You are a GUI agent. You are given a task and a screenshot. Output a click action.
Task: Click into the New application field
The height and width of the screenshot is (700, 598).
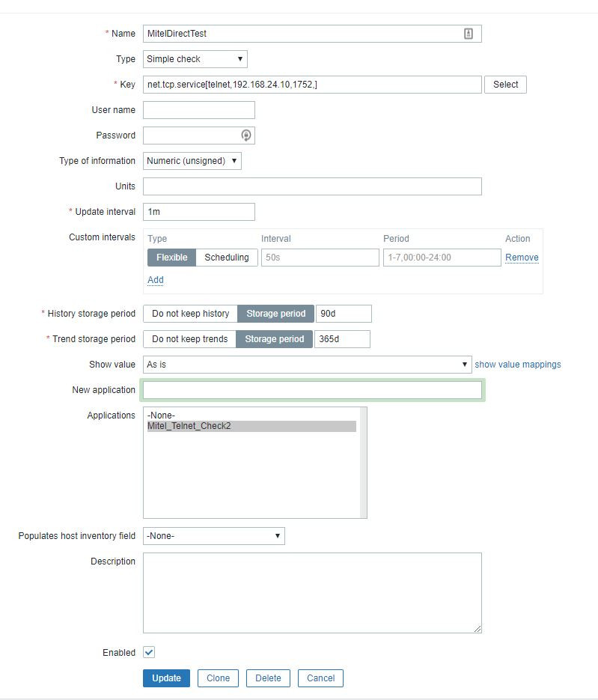pos(312,390)
